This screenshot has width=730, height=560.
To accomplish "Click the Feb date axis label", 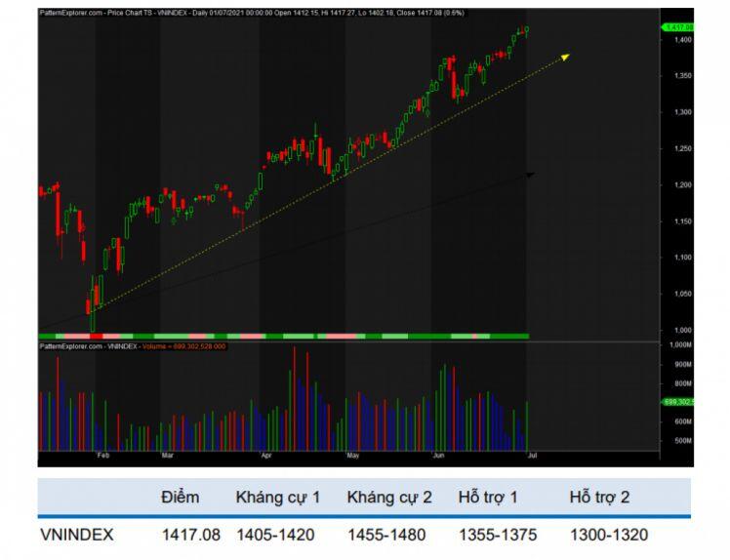I will pos(102,456).
